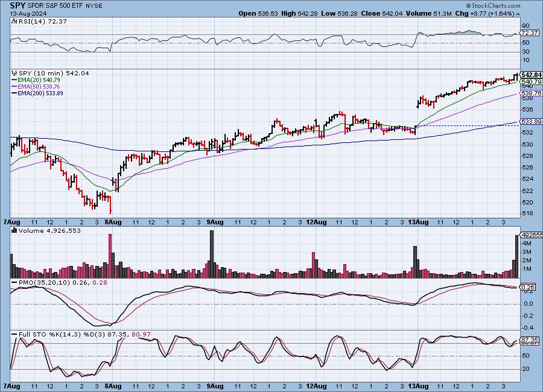Select the navy EMA(200) line swatch

[x=14, y=93]
